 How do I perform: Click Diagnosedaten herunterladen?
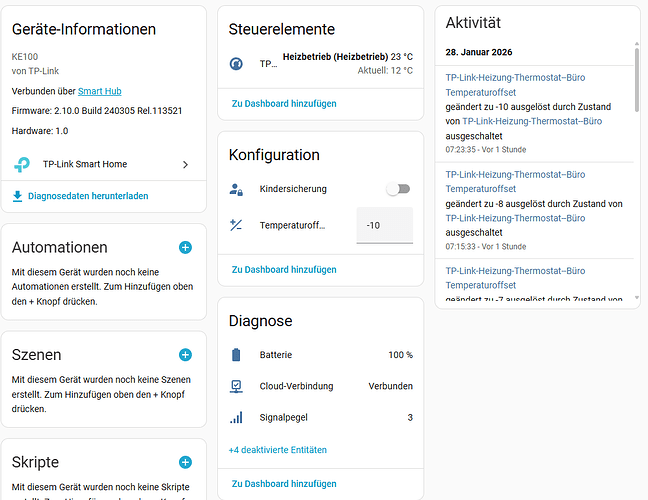[x=88, y=196]
